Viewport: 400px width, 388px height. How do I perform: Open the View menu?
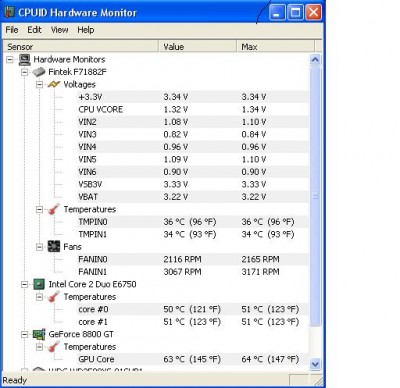tap(59, 30)
